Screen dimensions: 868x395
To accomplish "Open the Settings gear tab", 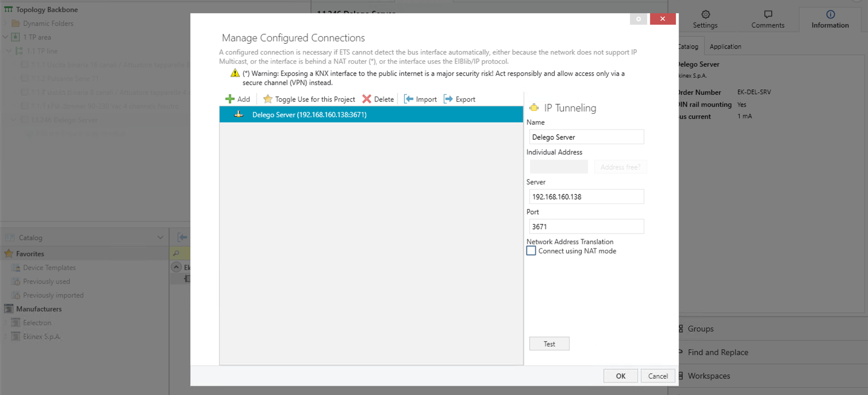I will pos(705,19).
